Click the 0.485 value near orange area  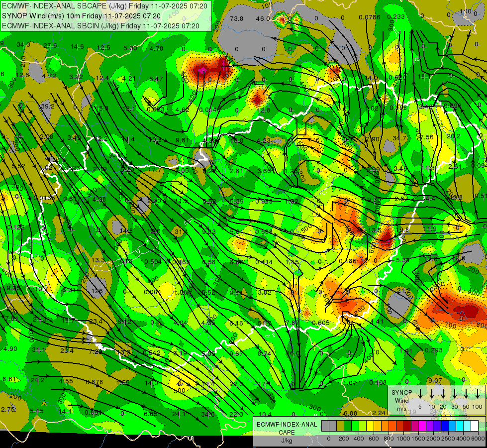point(348,261)
